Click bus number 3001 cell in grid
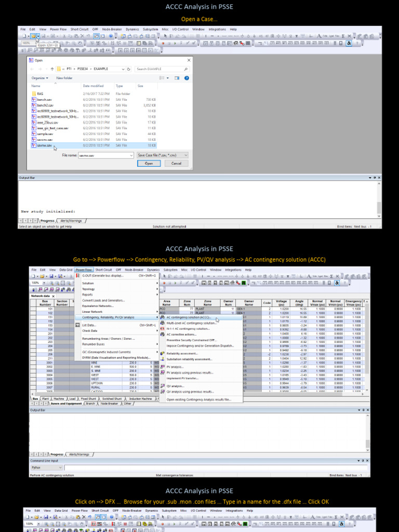 [46, 363]
